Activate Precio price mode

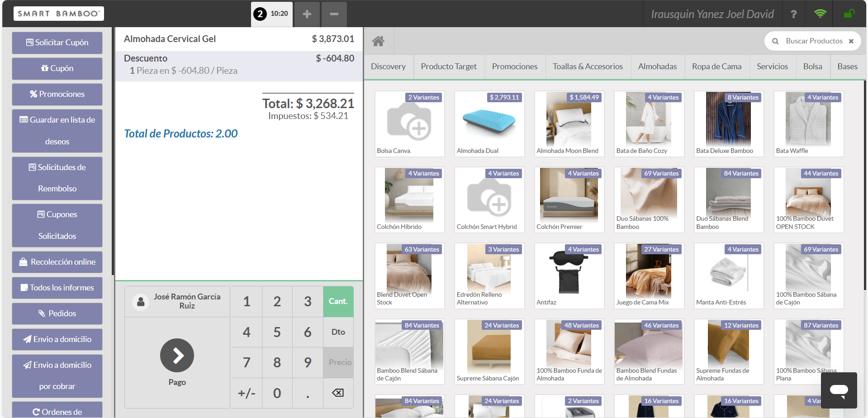point(338,362)
